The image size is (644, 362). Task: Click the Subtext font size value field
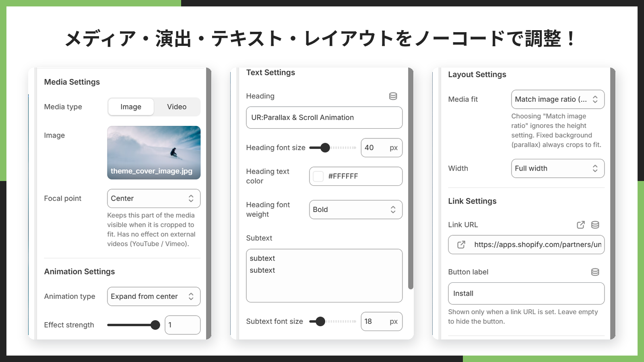[382, 321]
